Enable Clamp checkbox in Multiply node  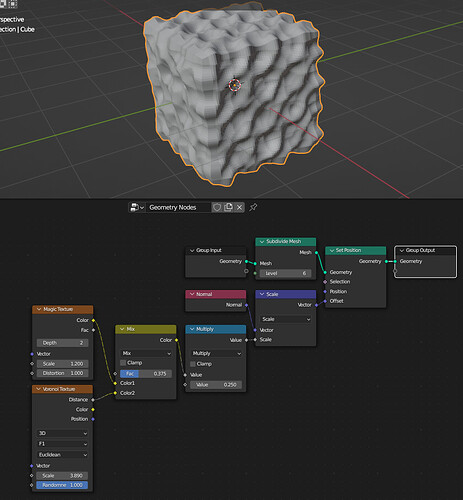[x=193, y=364]
